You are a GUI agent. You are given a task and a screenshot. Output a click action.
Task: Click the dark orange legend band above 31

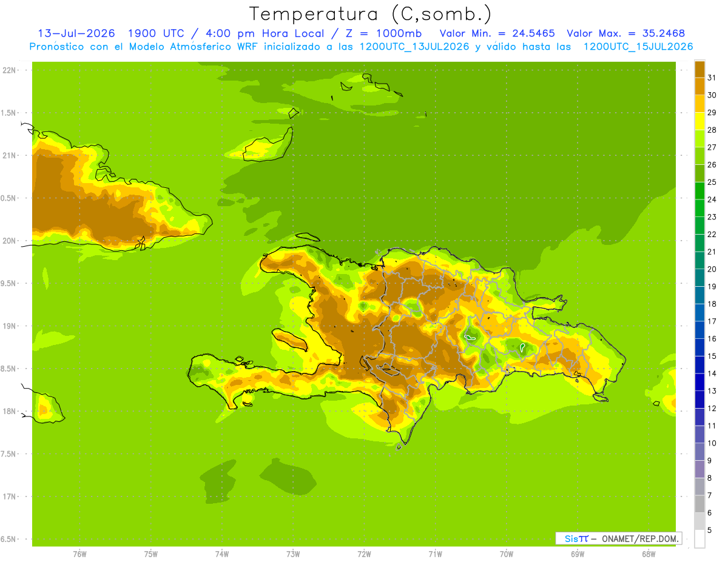699,69
